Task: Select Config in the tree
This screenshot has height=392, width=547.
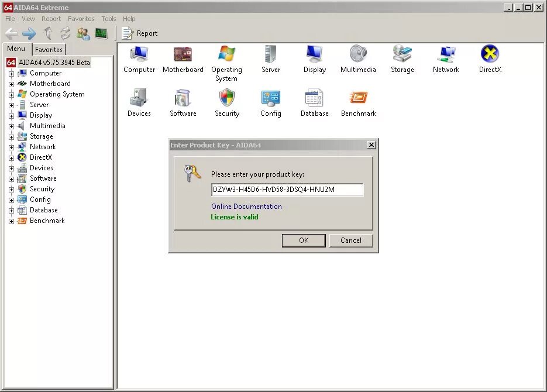Action: 40,200
